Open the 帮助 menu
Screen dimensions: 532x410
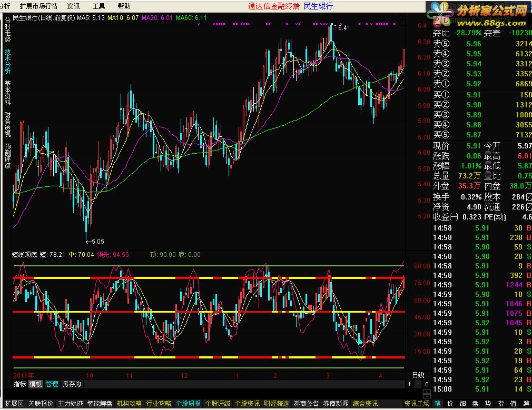click(124, 6)
